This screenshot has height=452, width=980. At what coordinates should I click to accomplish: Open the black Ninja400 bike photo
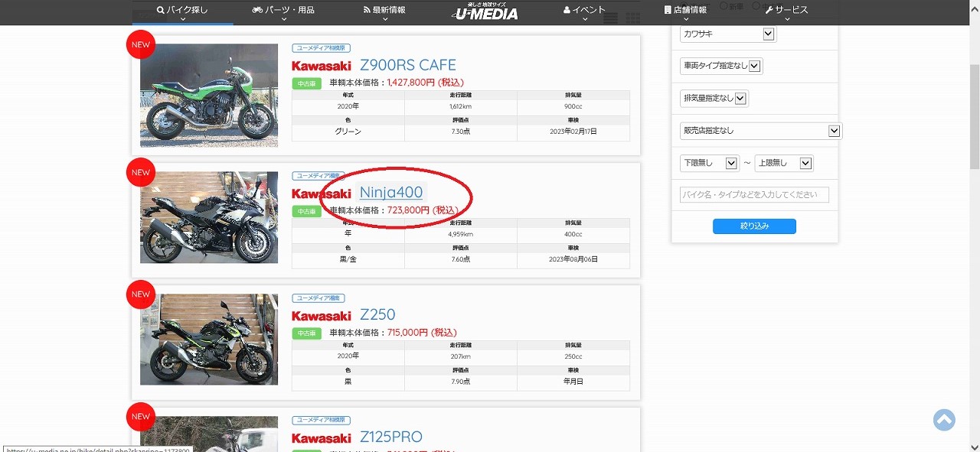(209, 218)
